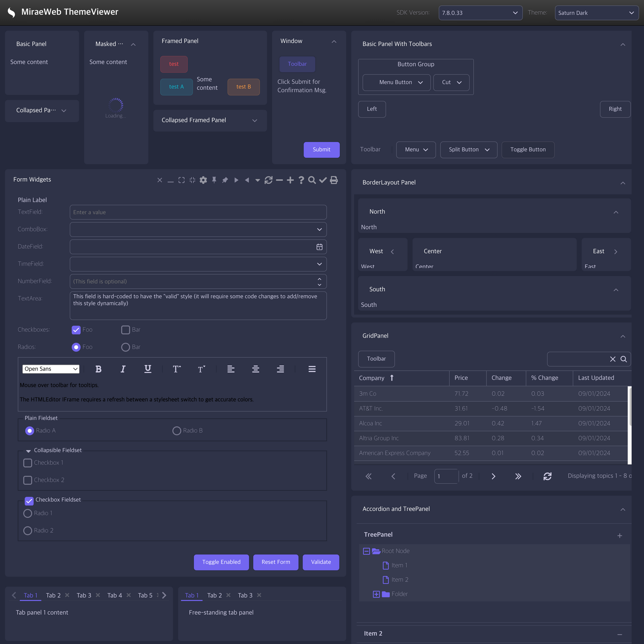644x644 pixels.
Task: Click the gear icon in Form Widgets header
Action: 203,180
